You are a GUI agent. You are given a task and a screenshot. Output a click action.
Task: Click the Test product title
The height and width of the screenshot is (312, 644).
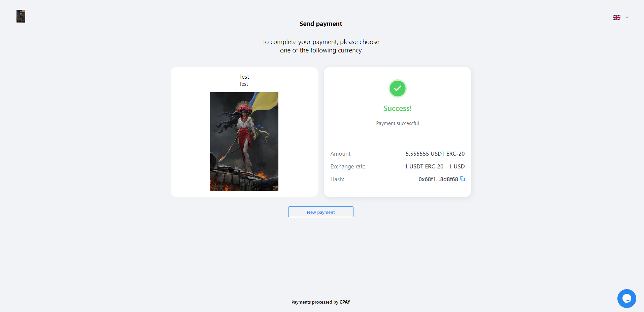coord(244,77)
